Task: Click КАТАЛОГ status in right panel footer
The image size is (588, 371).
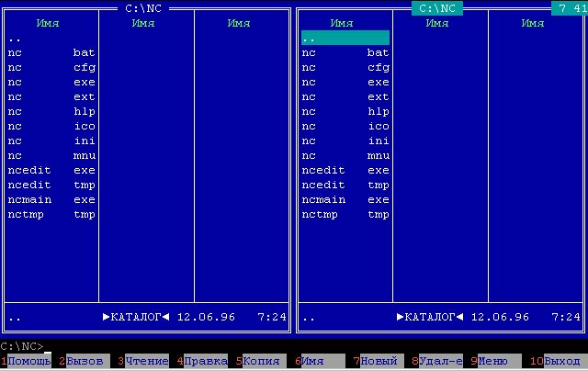Action: (x=430, y=317)
